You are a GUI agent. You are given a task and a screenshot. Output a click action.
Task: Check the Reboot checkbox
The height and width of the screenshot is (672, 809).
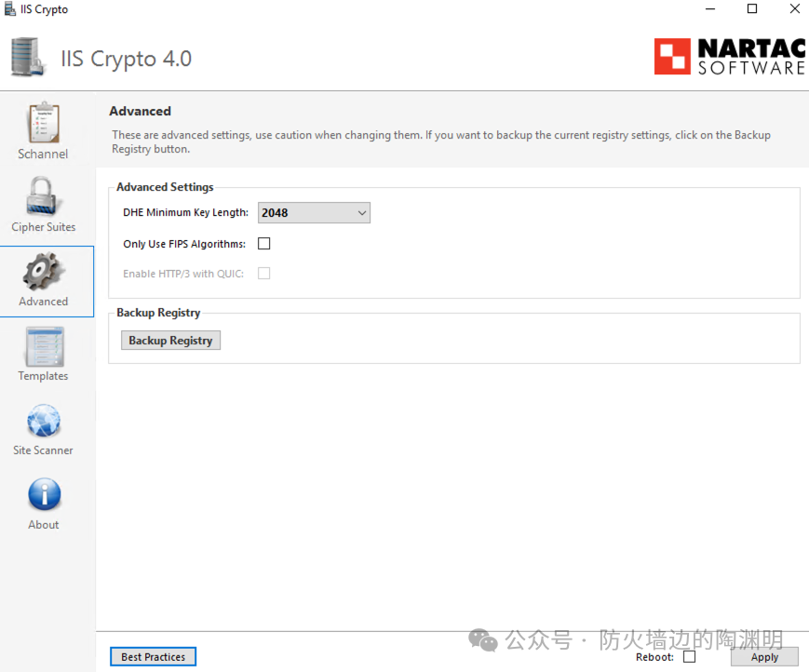(x=689, y=656)
